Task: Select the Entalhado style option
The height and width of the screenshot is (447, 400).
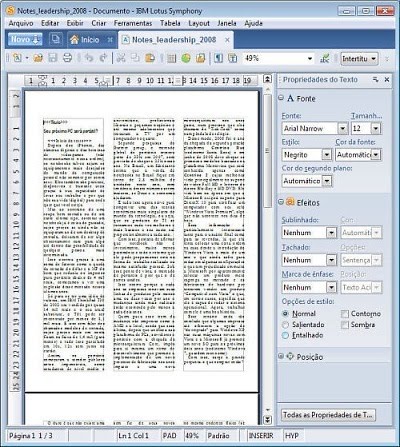Action: coord(285,335)
